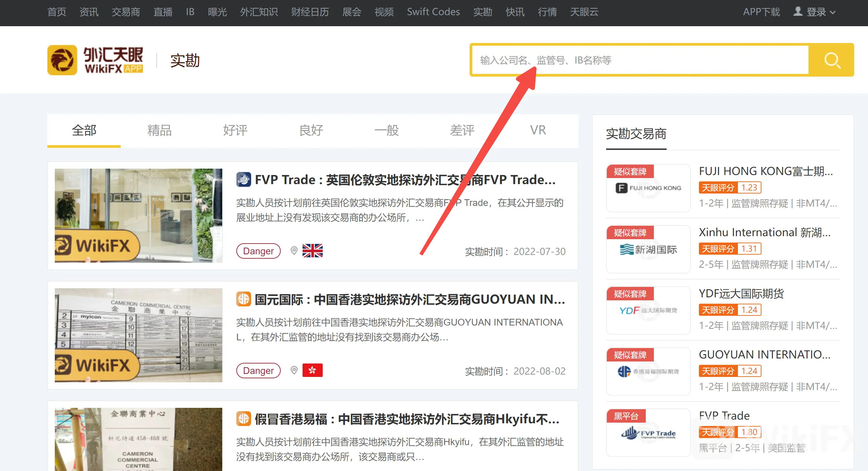Click the 新湖国际 broker logo in sidebar

coord(648,249)
